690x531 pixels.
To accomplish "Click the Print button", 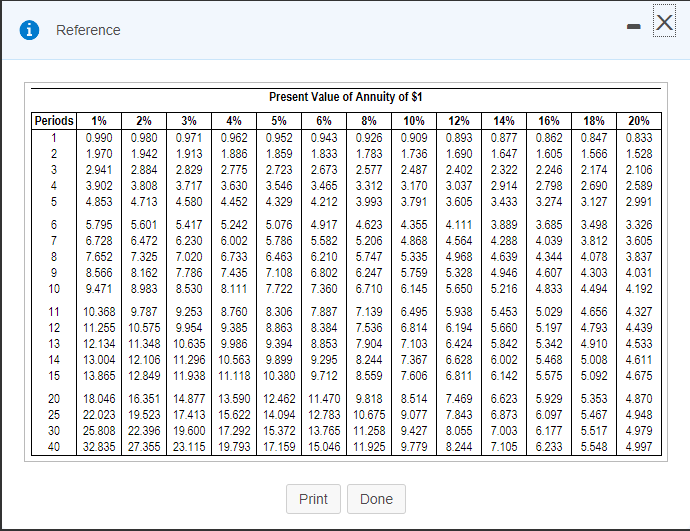I will tap(313, 499).
